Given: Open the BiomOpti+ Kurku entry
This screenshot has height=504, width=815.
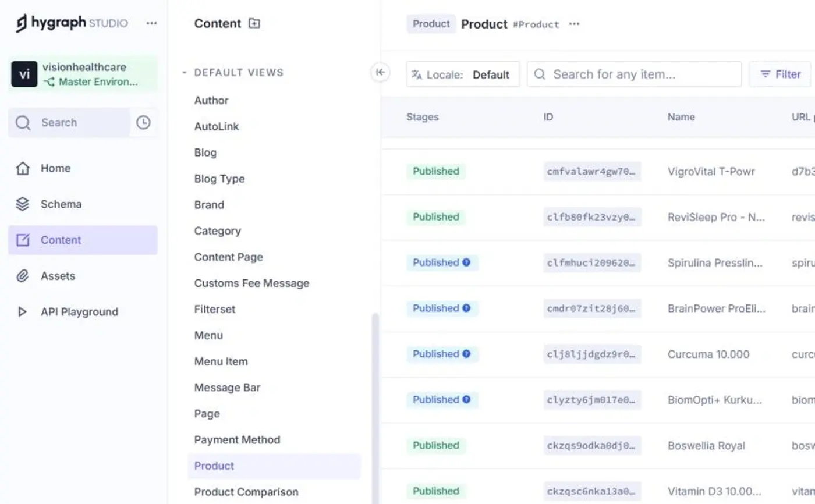Looking at the screenshot, I should pos(715,400).
